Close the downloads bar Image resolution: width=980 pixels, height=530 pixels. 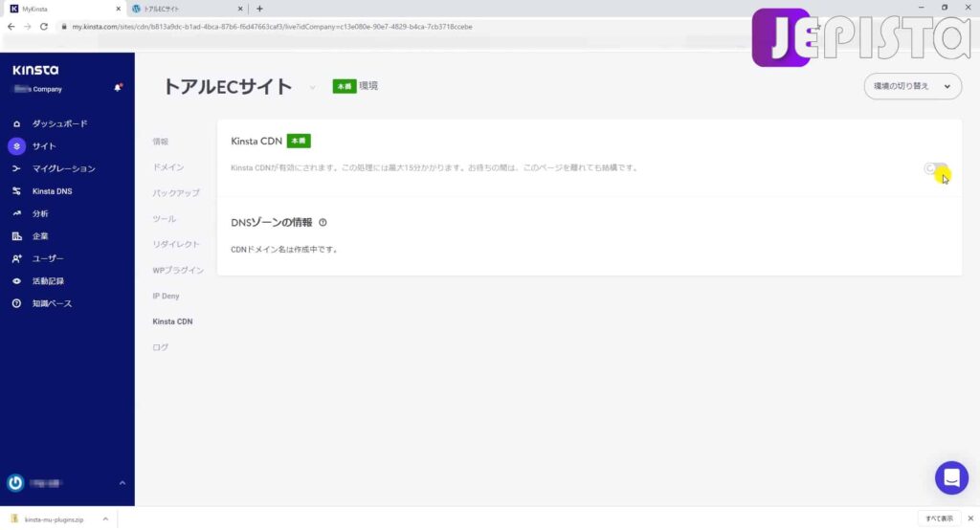[970, 519]
